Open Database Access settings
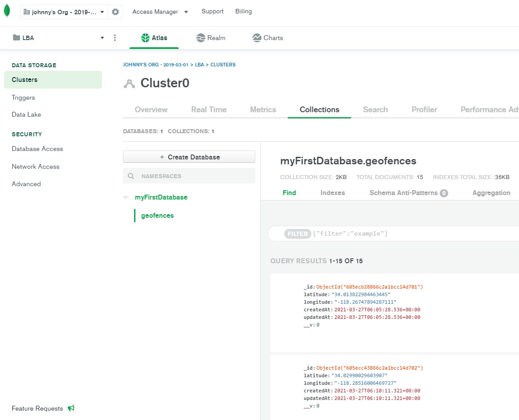 click(x=37, y=149)
